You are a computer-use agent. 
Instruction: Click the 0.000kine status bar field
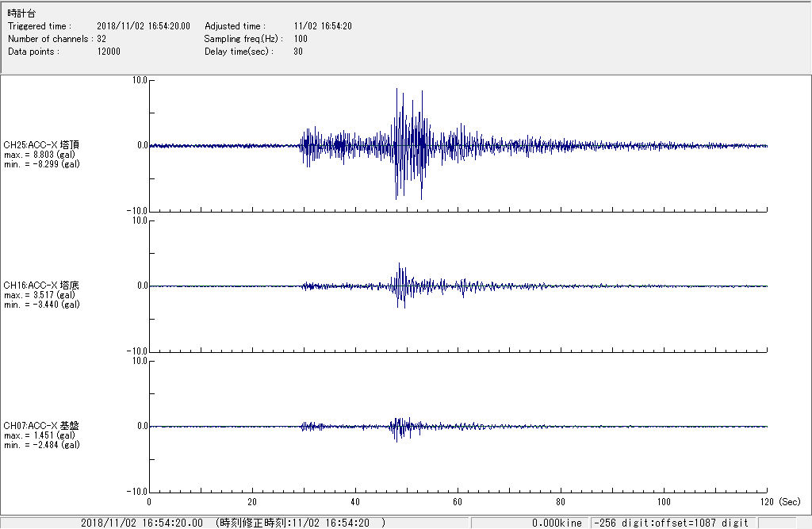pyautogui.click(x=558, y=523)
